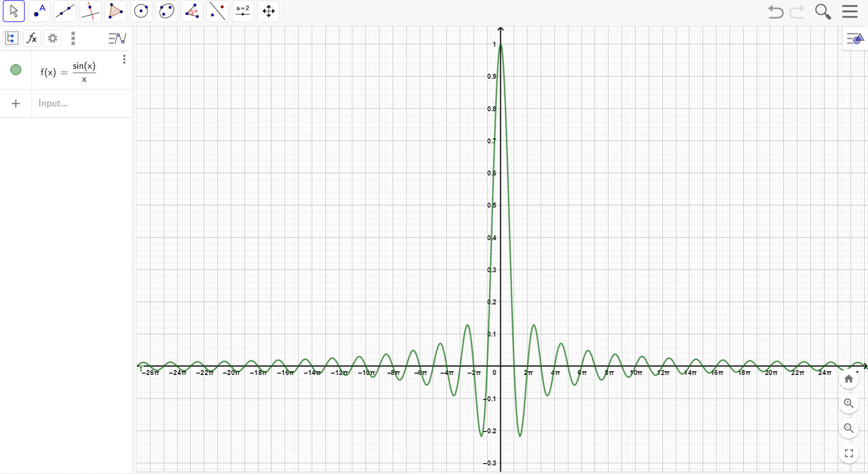Select the Slider a=2 tool

pyautogui.click(x=243, y=11)
